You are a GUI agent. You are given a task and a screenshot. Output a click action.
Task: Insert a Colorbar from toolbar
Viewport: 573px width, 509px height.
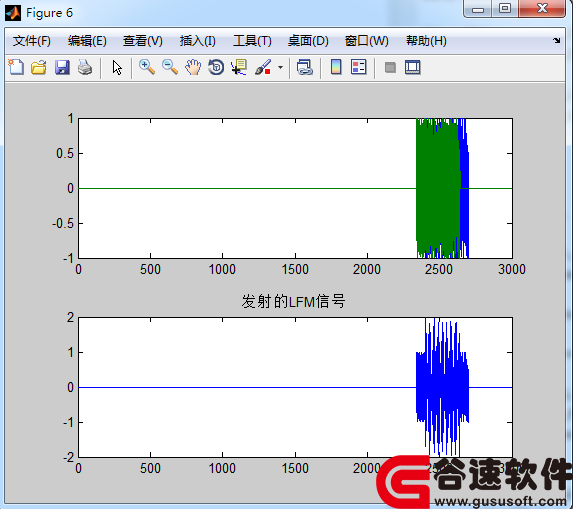click(x=336, y=68)
